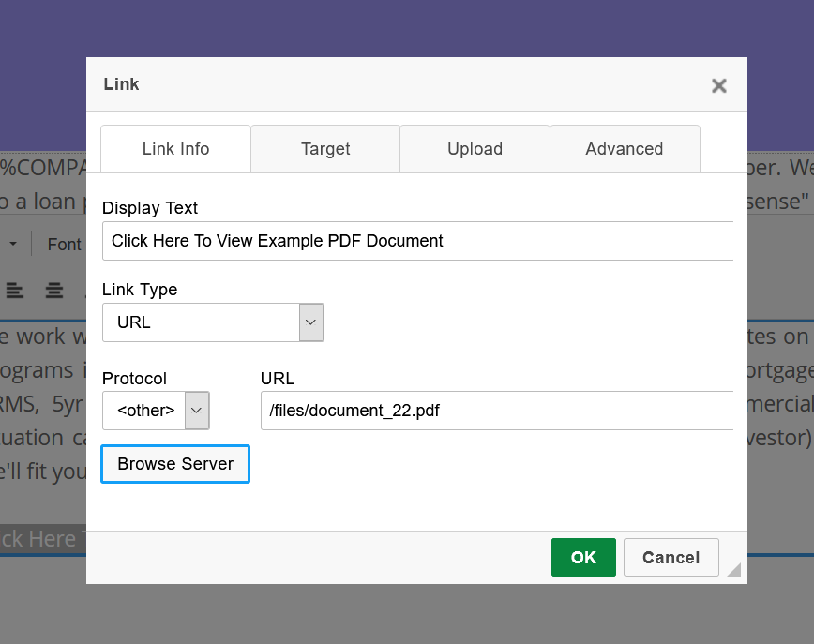Focus the URL field containing /files/document_22.pdf
The width and height of the screenshot is (814, 644).
click(x=496, y=411)
